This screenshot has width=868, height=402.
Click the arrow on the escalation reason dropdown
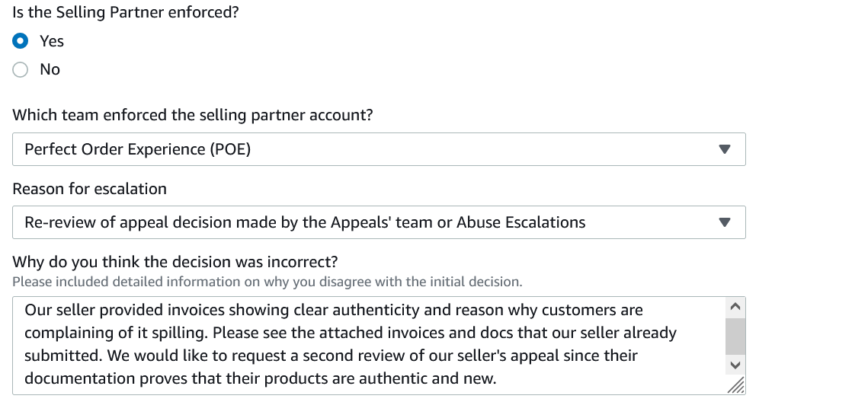[725, 222]
